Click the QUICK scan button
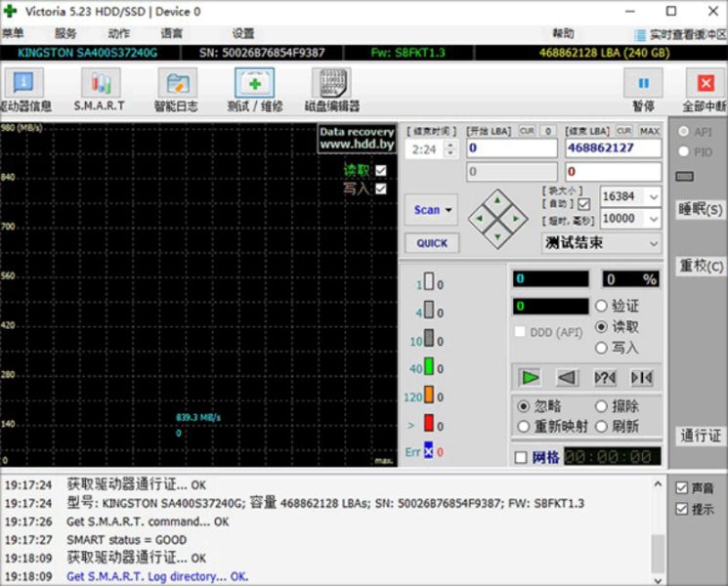The image size is (728, 586). click(x=432, y=243)
